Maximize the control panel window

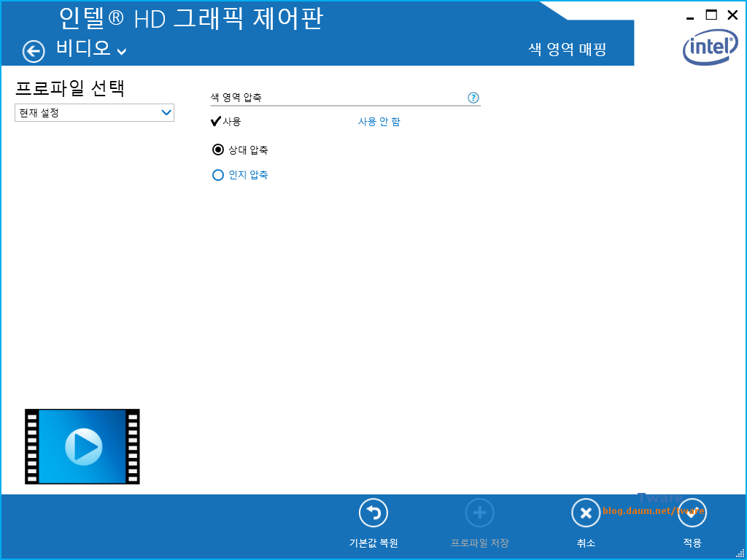pyautogui.click(x=711, y=15)
